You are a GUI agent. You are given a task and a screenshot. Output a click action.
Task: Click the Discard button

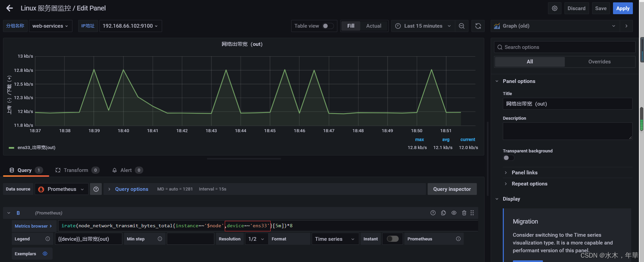(x=577, y=8)
